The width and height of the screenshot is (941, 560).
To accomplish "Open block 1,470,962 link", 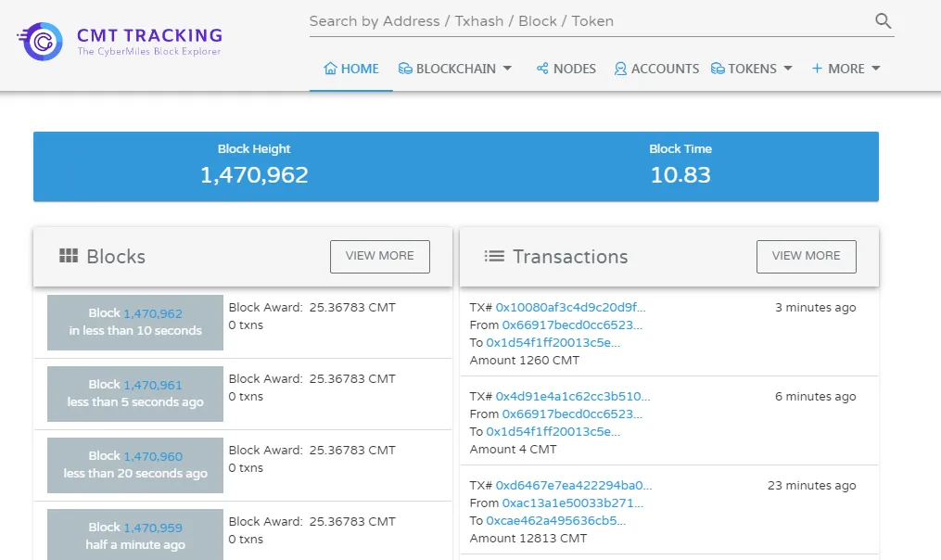I will click(153, 313).
